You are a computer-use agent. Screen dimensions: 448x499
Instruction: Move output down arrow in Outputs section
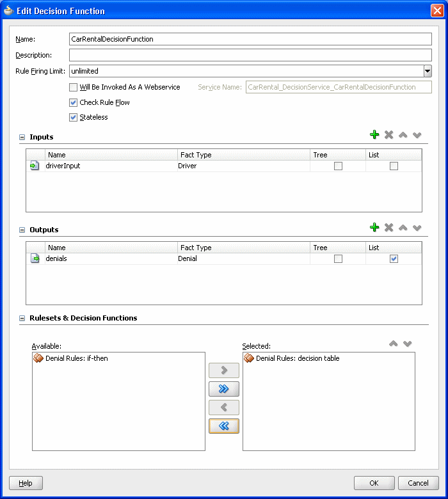417,228
